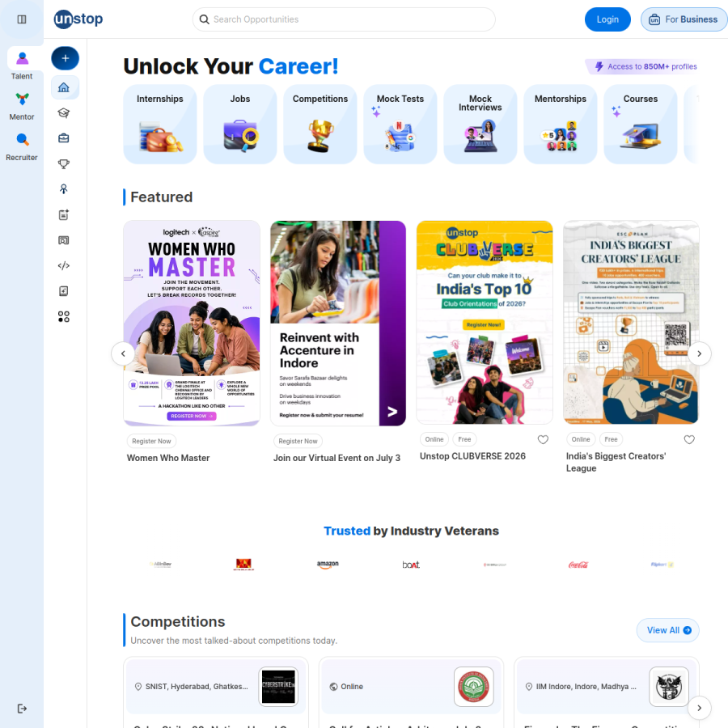
Task: Open the calendar sparkle icon in sidebar
Action: click(64, 214)
